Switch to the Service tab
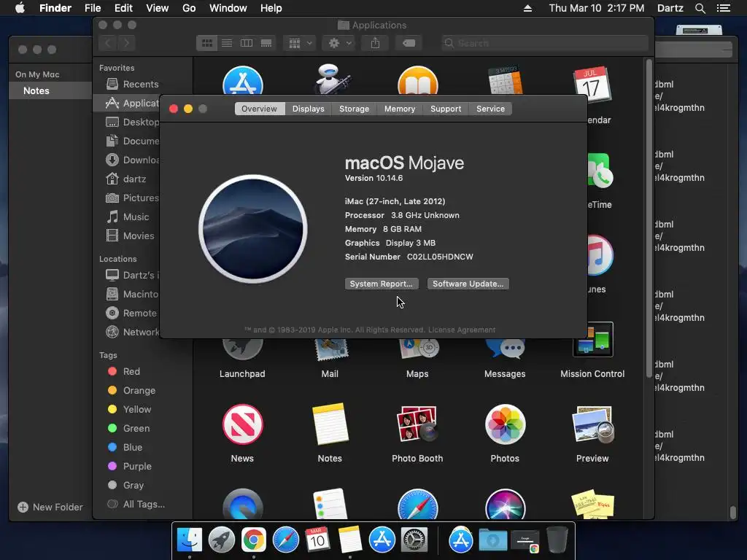Image resolution: width=747 pixels, height=560 pixels. click(x=490, y=109)
